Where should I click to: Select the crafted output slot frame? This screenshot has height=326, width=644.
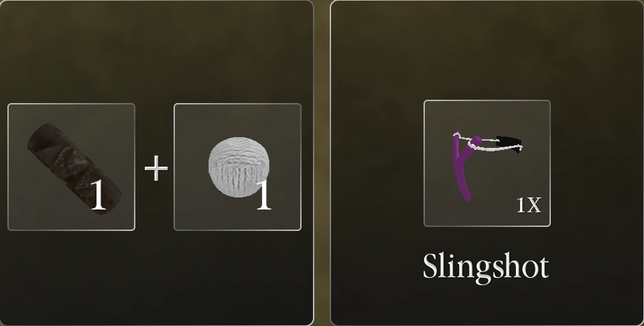487,163
